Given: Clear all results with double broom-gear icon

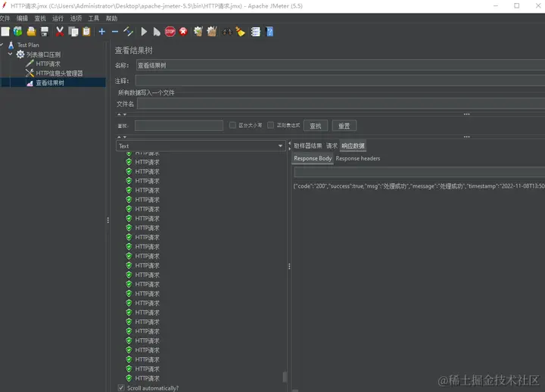Looking at the screenshot, I should [212, 32].
